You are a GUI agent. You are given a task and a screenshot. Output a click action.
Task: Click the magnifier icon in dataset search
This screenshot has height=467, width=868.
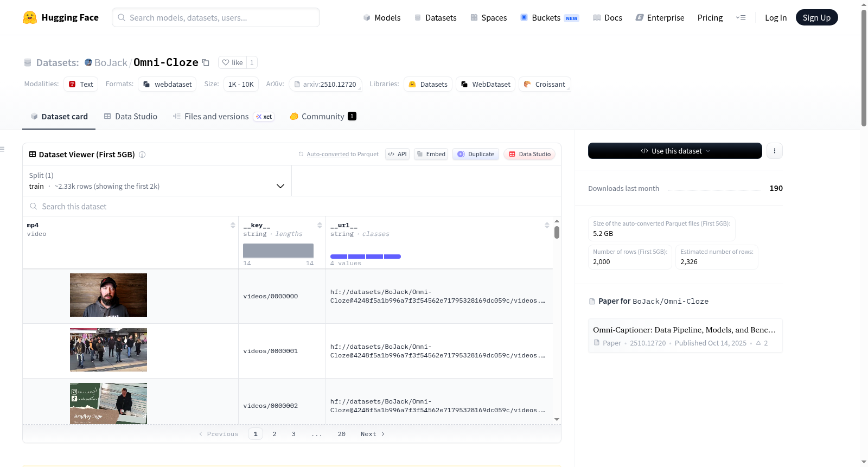pyautogui.click(x=34, y=207)
